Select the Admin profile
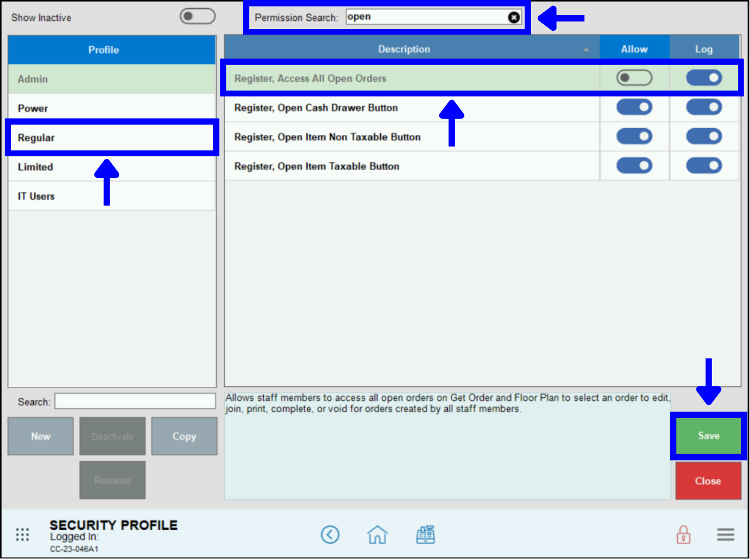Image resolution: width=750 pixels, height=560 pixels. click(111, 79)
